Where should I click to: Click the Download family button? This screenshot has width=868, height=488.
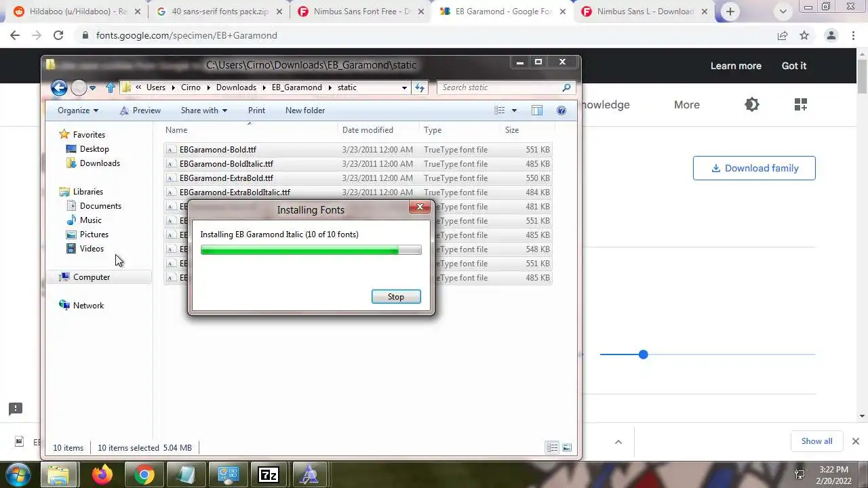(754, 168)
